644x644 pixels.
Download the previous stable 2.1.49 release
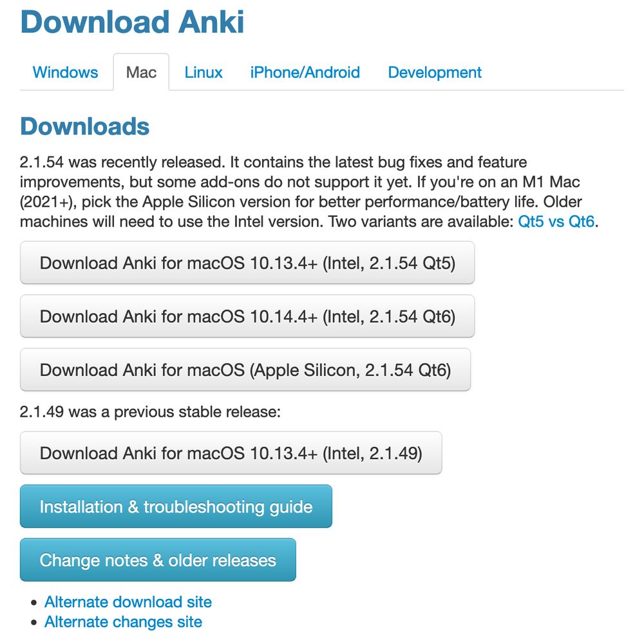coord(232,453)
